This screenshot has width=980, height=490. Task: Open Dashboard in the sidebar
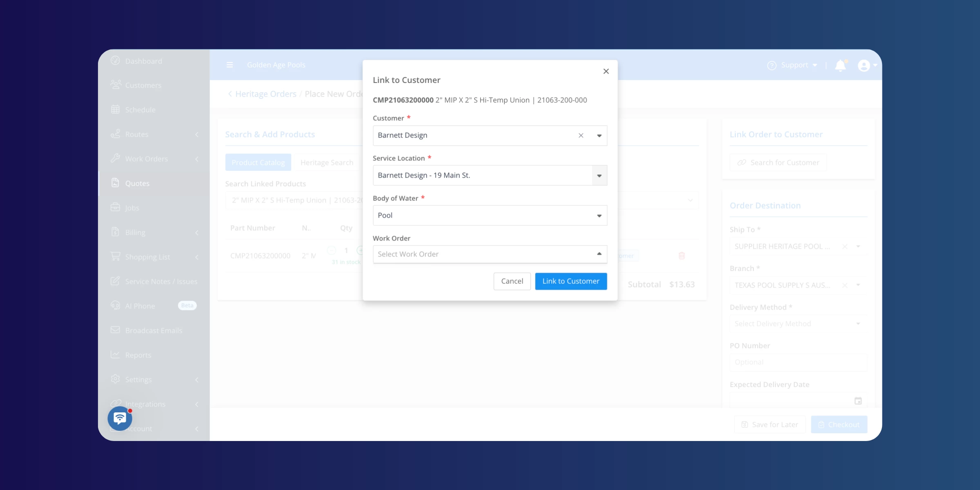click(143, 61)
